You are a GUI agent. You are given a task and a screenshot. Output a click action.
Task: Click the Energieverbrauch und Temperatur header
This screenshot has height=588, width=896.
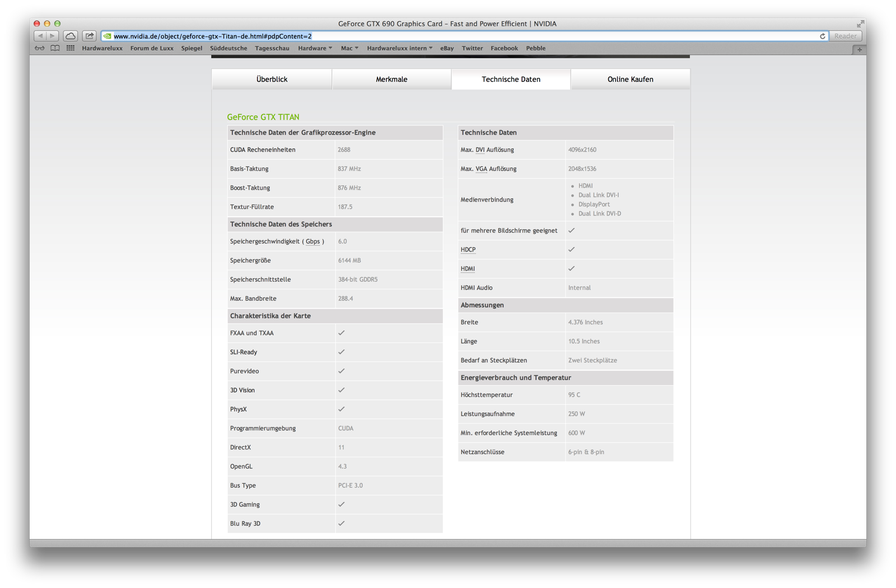coord(566,377)
